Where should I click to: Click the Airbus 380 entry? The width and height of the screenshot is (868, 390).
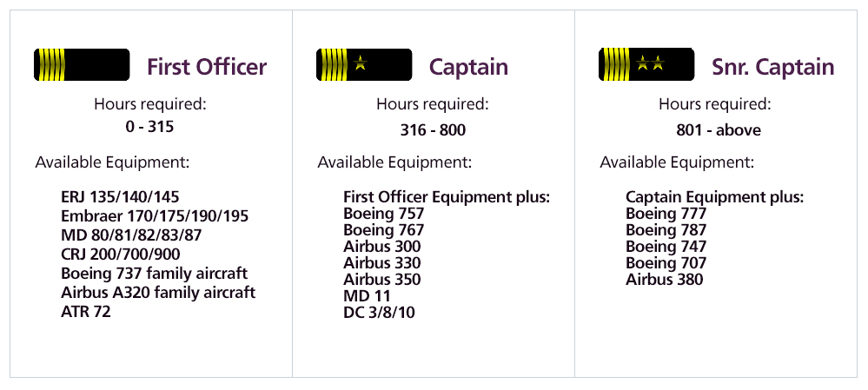coord(664,280)
